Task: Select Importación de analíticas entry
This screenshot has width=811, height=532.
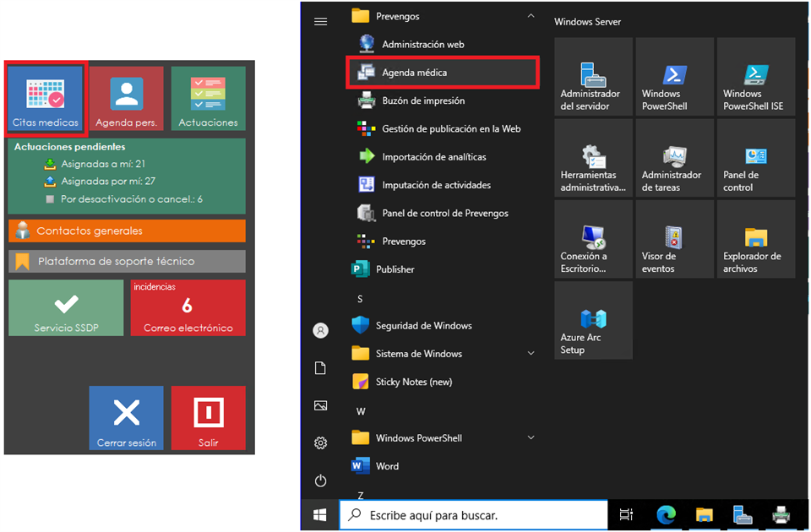Action: (433, 157)
